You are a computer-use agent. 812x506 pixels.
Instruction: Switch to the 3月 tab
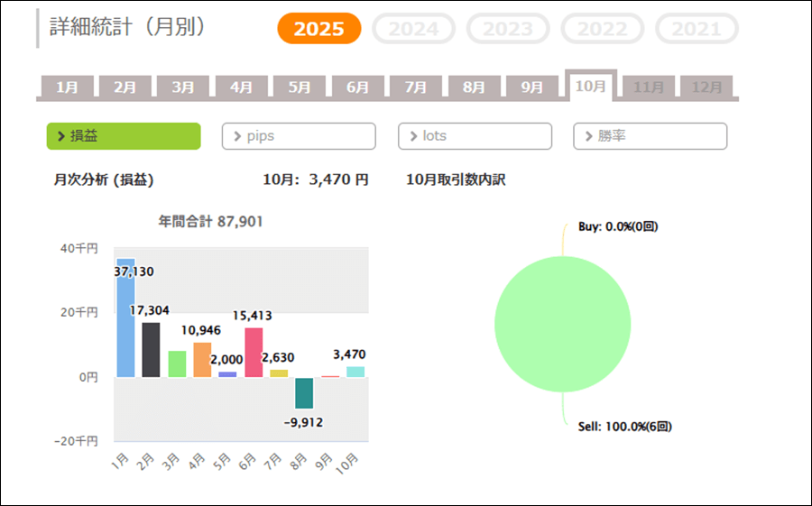click(183, 87)
